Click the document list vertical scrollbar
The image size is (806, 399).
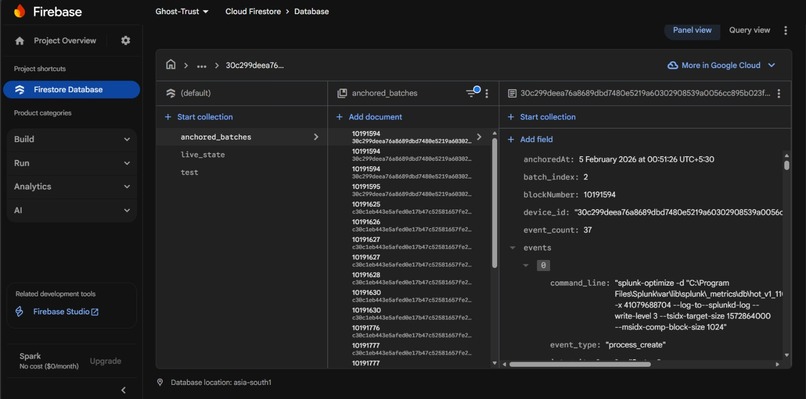click(x=494, y=203)
